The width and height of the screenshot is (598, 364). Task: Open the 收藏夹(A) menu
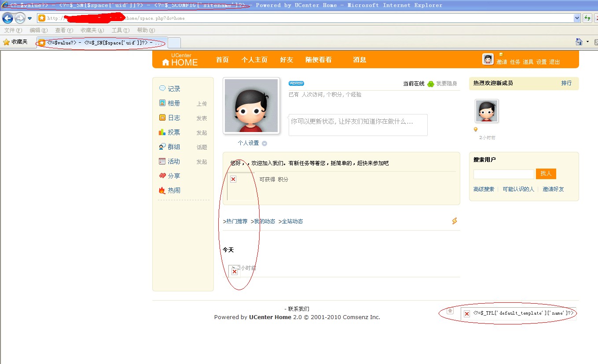[x=92, y=30]
